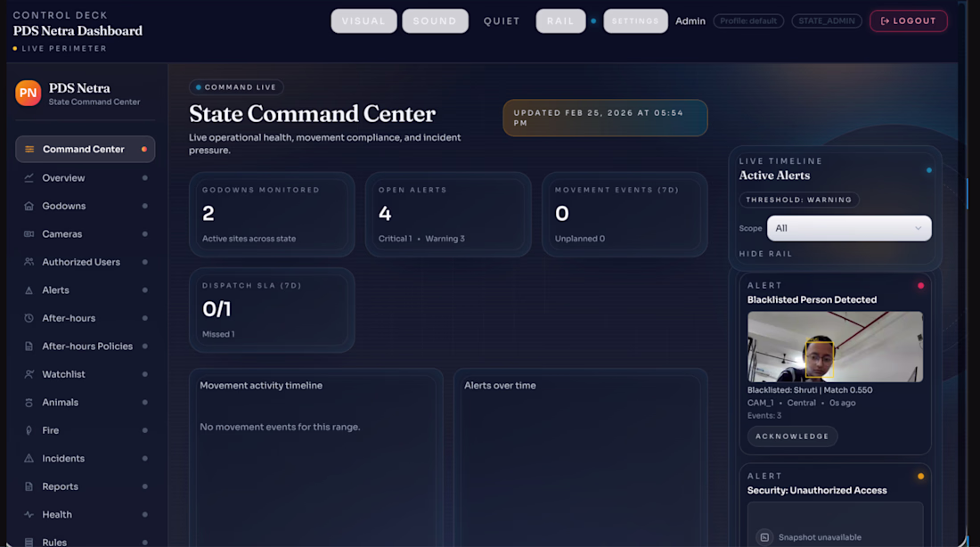Viewport: 980px width, 547px height.
Task: Click the LIVE PERIMETER status label
Action: pos(64,48)
